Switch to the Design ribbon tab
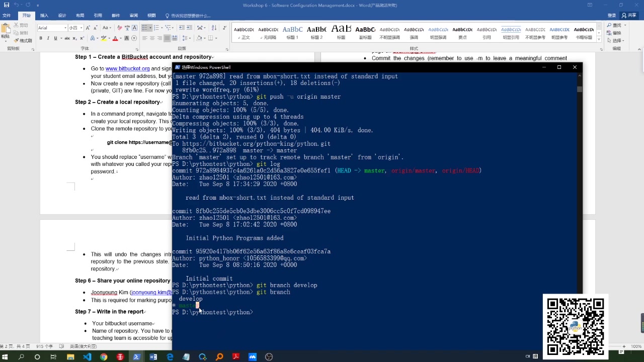This screenshot has width=644, height=362. (x=62, y=16)
